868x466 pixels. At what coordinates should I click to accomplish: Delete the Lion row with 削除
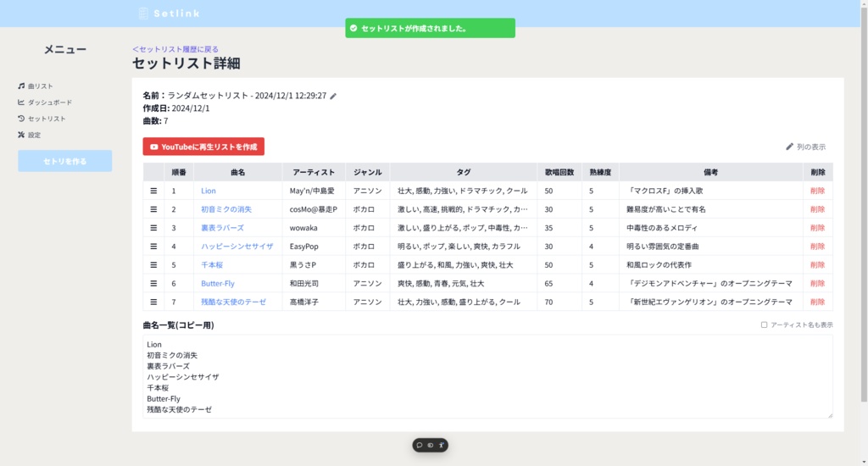817,191
